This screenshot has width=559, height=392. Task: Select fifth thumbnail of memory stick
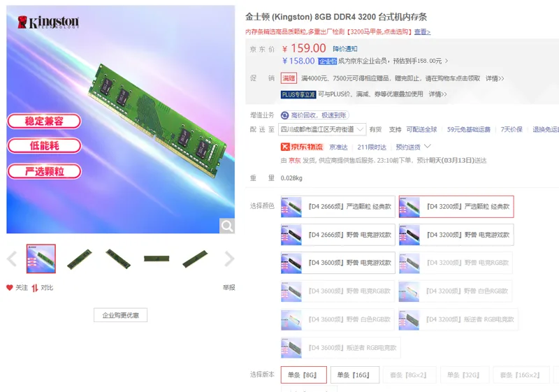(x=195, y=259)
